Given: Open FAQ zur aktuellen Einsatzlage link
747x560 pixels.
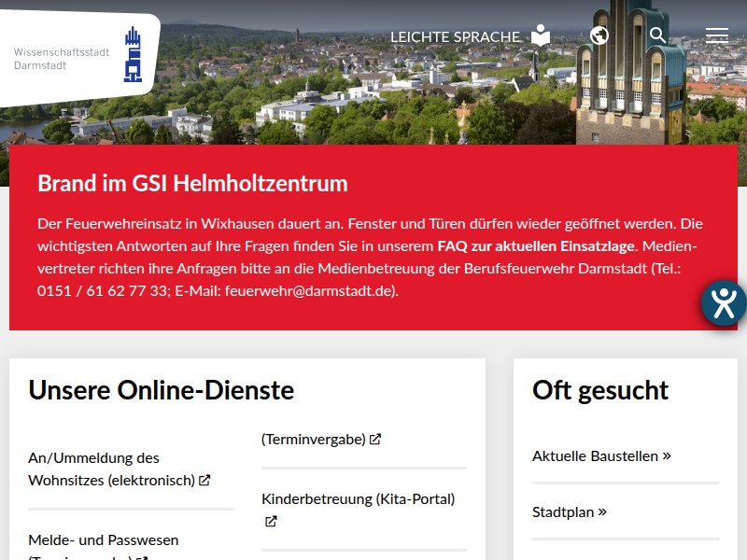Looking at the screenshot, I should [x=536, y=247].
